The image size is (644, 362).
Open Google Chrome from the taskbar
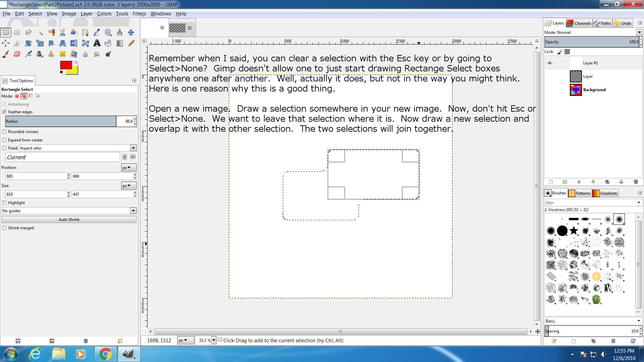[x=105, y=354]
